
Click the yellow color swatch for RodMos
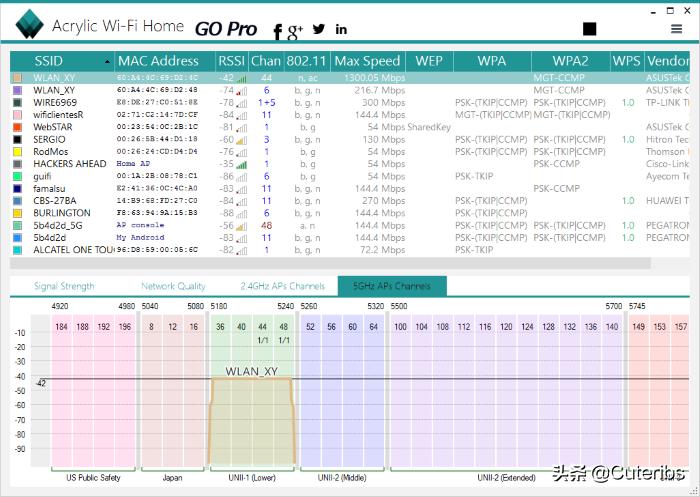point(17,152)
